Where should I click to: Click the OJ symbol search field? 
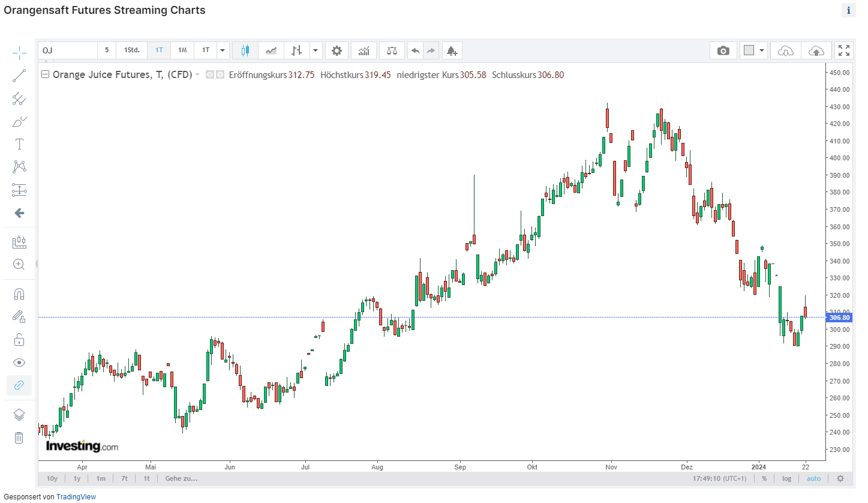pyautogui.click(x=67, y=50)
